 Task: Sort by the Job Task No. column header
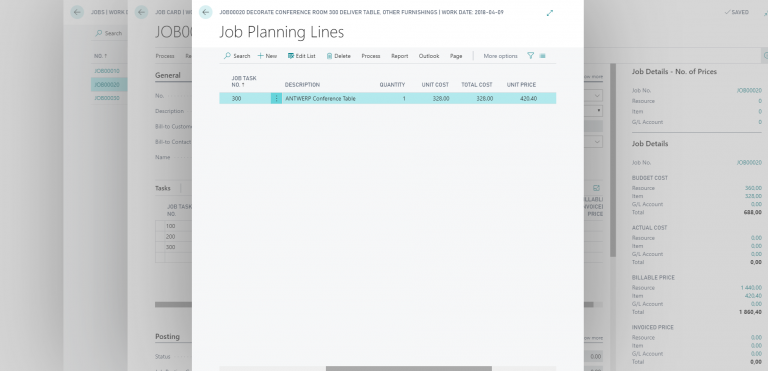244,81
